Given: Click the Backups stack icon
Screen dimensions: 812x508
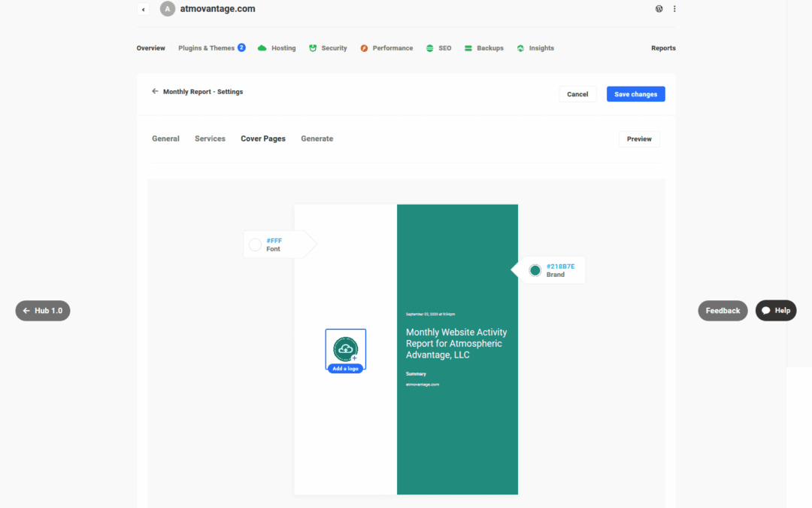Looking at the screenshot, I should click(x=468, y=48).
